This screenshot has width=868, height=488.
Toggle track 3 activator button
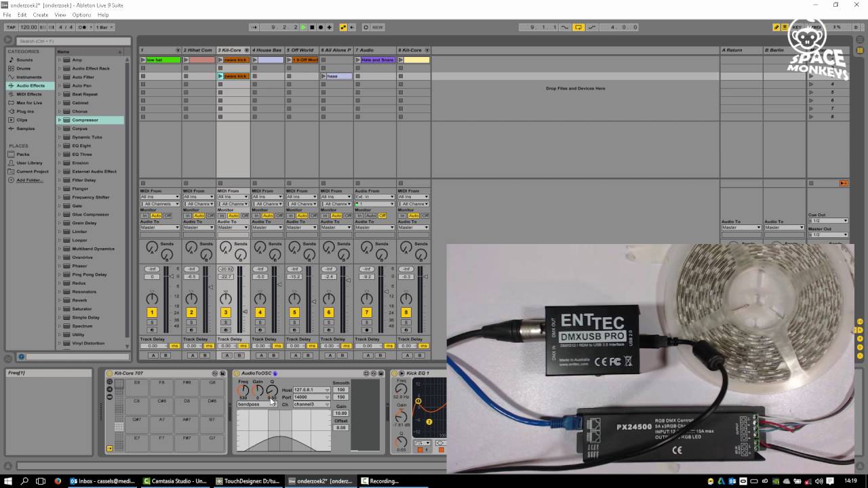[x=226, y=312]
